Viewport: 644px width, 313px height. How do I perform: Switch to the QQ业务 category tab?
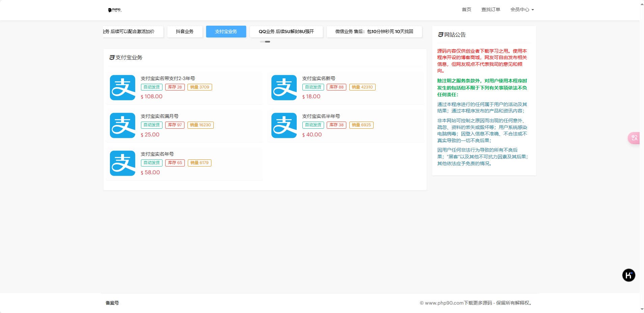click(x=286, y=31)
